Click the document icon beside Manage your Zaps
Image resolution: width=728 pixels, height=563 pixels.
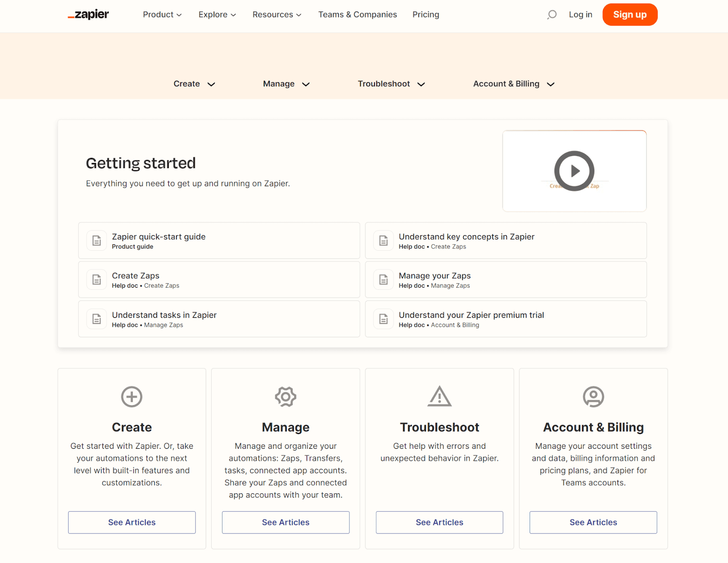click(384, 279)
